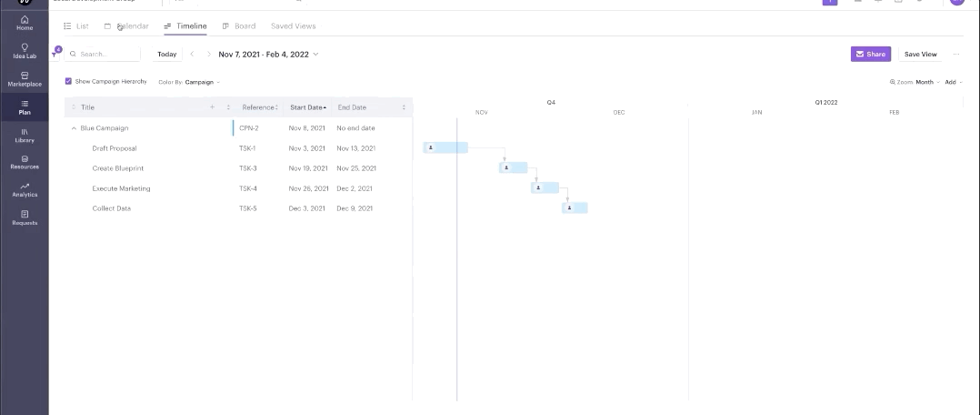Click end date 'Dec 9, 2021'
980x415 pixels.
click(355, 208)
